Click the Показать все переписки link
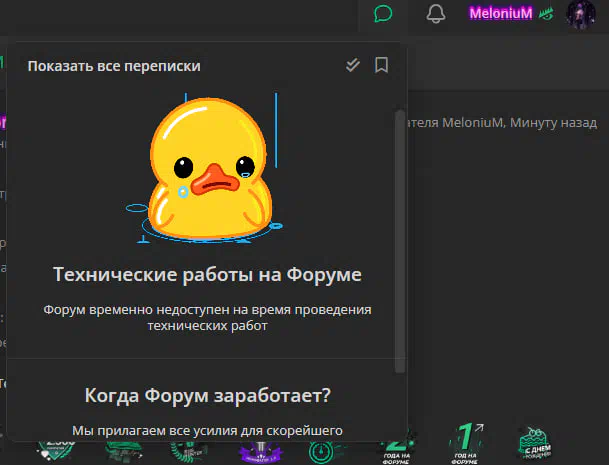Viewport: 609px width, 465px height. click(x=114, y=66)
